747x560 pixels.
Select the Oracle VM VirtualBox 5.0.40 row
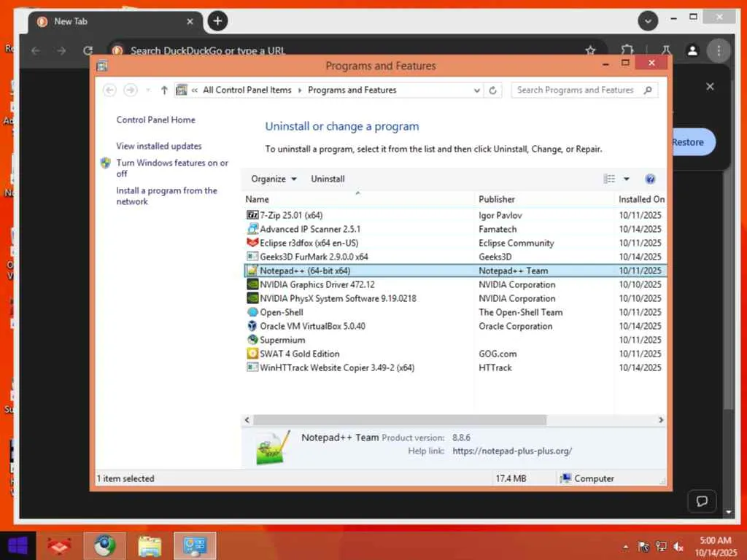pos(454,326)
